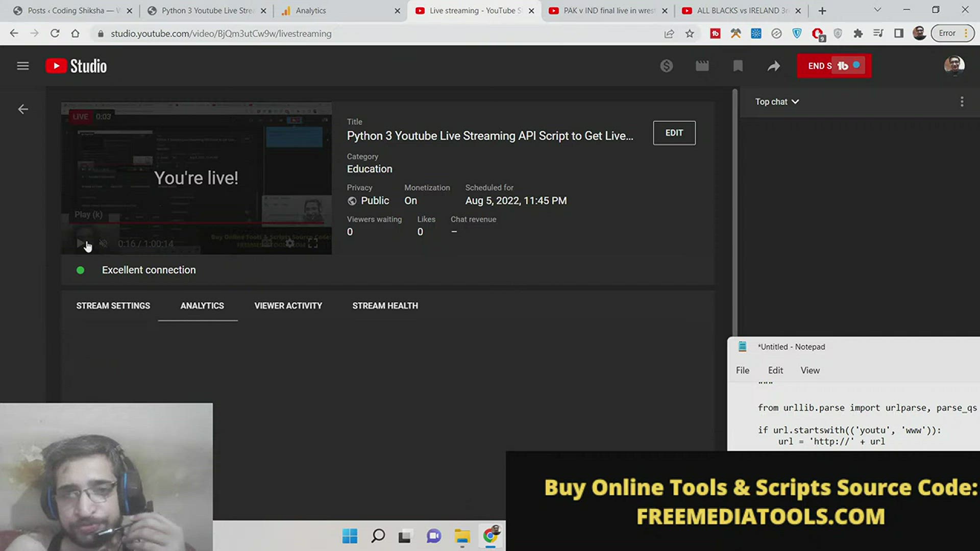Open the Studio hamburger menu

22,66
